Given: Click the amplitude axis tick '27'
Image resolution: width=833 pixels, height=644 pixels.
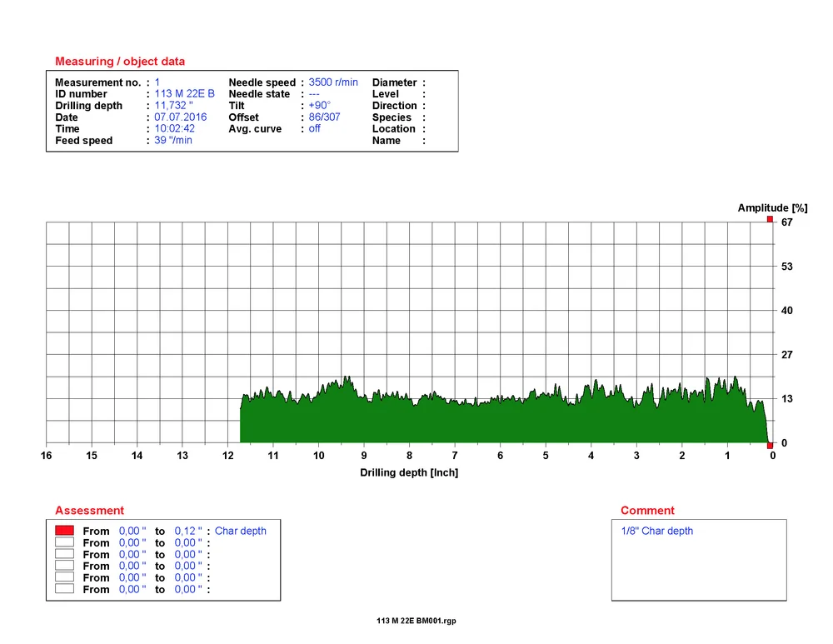Looking at the screenshot, I should [x=787, y=354].
